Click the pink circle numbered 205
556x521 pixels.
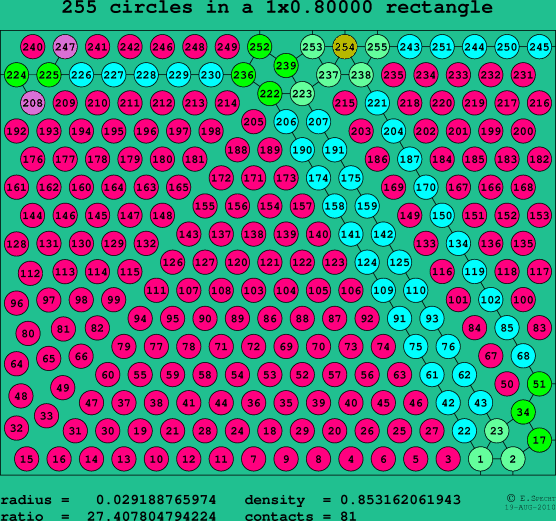coord(254,122)
